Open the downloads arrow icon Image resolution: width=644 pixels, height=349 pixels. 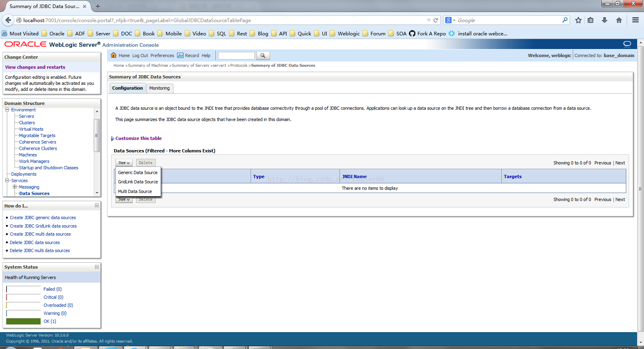point(605,20)
